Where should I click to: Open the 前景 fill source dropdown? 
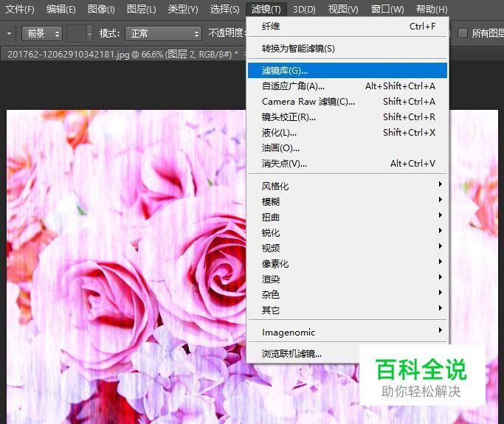point(42,33)
